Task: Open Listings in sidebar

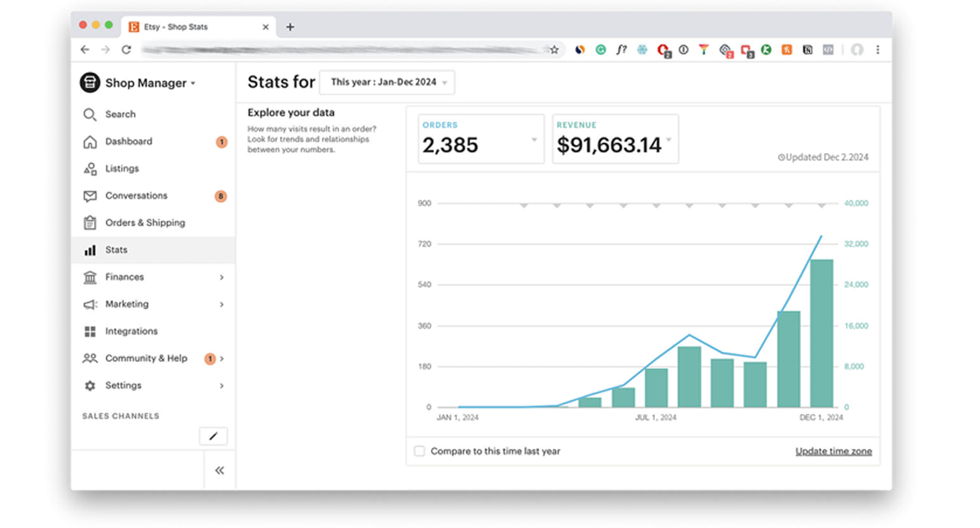Action: click(x=122, y=169)
